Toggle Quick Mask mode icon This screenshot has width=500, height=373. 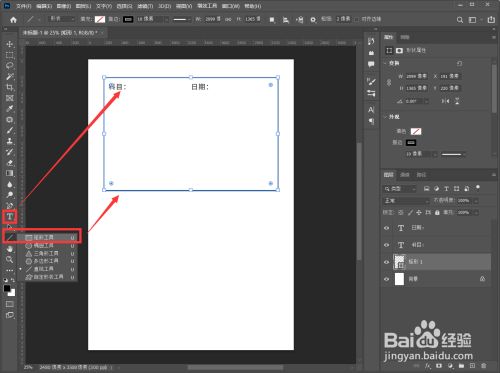10,304
